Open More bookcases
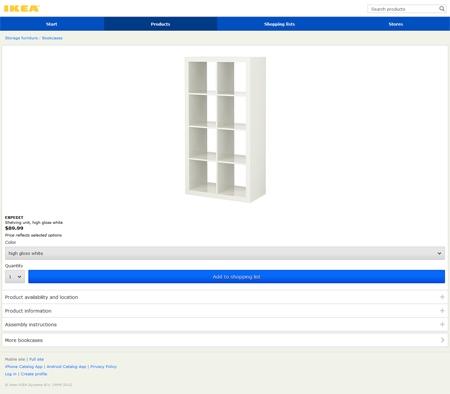The height and width of the screenshot is (394, 450). (x=225, y=340)
